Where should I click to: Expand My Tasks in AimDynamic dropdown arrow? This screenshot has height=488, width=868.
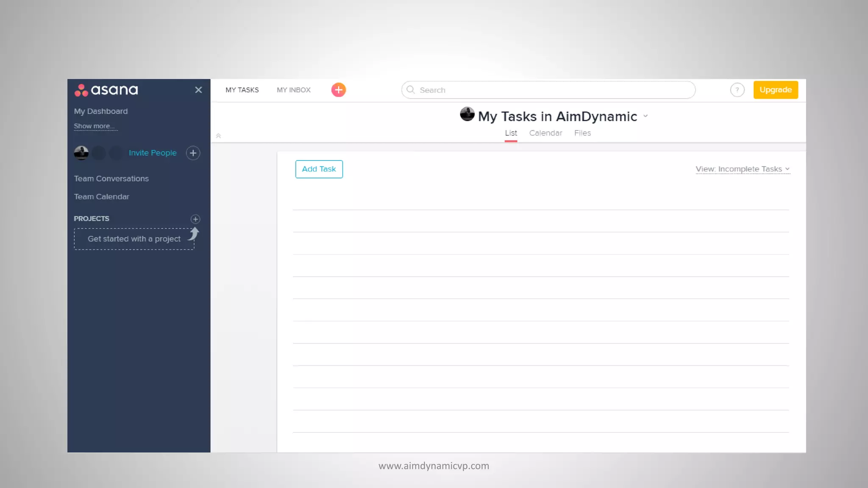point(645,116)
